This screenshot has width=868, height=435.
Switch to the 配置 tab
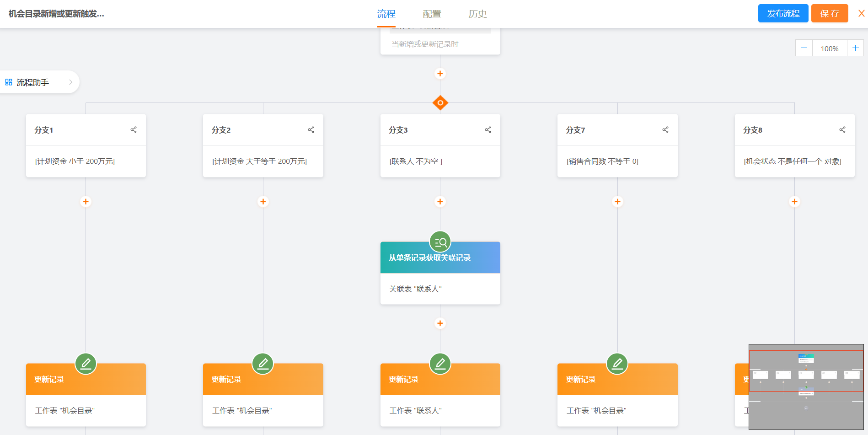click(x=431, y=14)
